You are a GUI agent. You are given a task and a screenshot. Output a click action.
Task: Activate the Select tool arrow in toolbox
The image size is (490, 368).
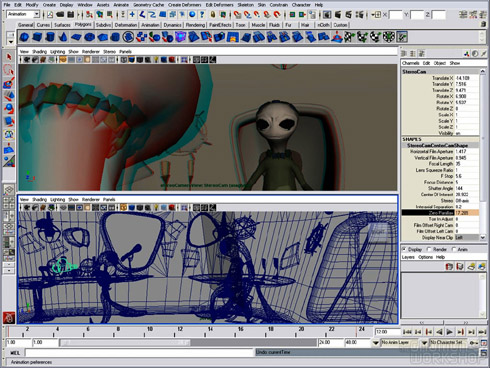click(9, 57)
